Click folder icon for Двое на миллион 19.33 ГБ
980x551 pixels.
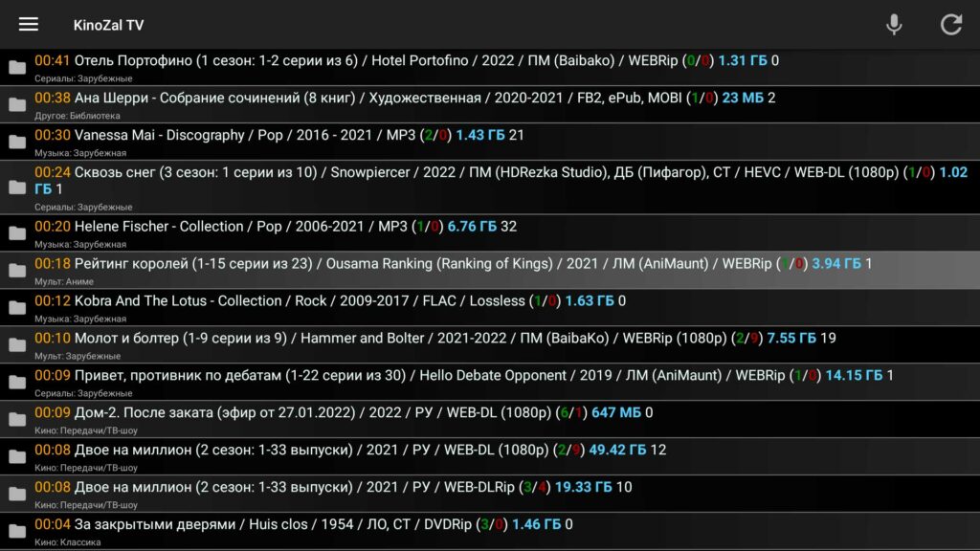[x=17, y=494]
